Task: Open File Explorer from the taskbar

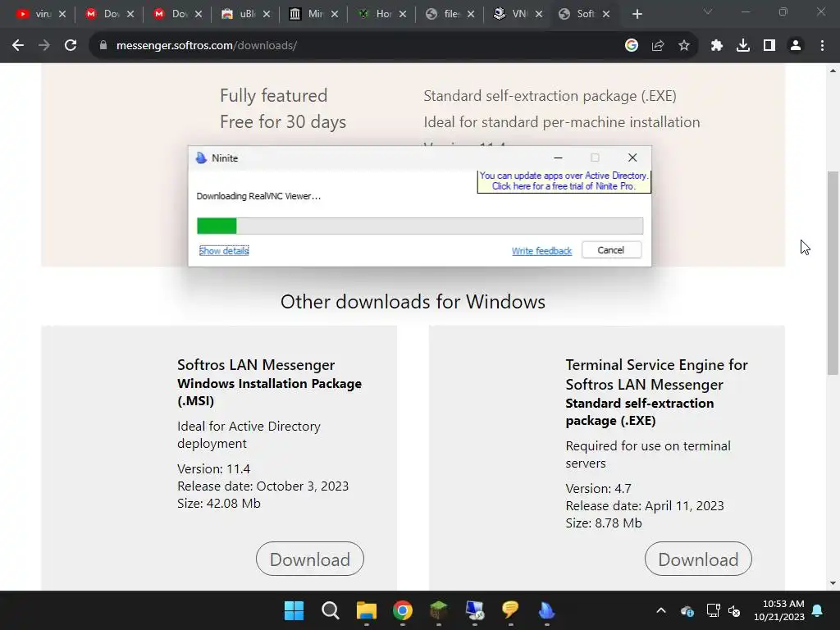Action: (367, 610)
